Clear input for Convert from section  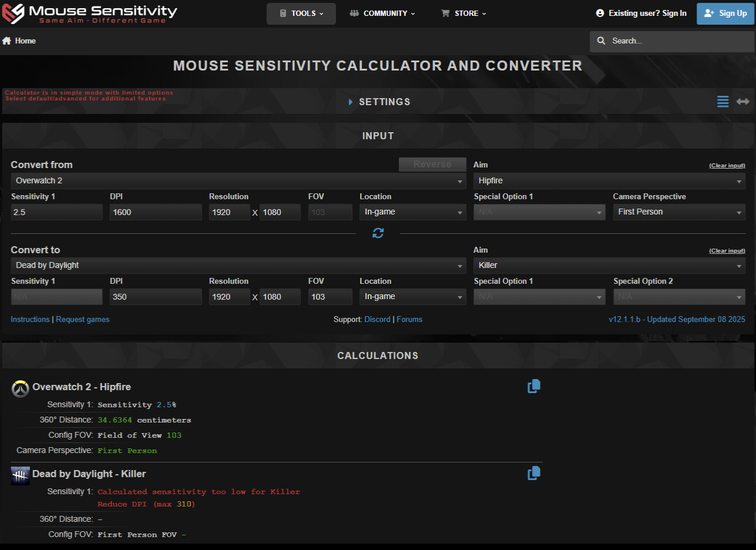pyautogui.click(x=727, y=166)
